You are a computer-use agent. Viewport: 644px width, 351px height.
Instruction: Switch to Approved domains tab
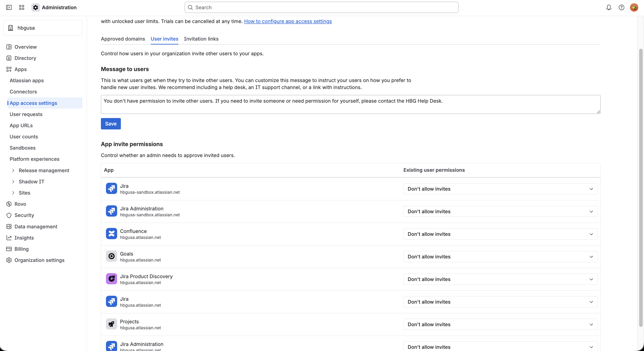(123, 39)
